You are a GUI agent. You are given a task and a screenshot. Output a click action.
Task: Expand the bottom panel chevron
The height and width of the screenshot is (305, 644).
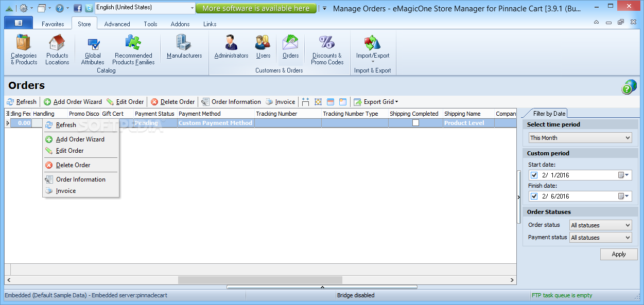[322, 287]
